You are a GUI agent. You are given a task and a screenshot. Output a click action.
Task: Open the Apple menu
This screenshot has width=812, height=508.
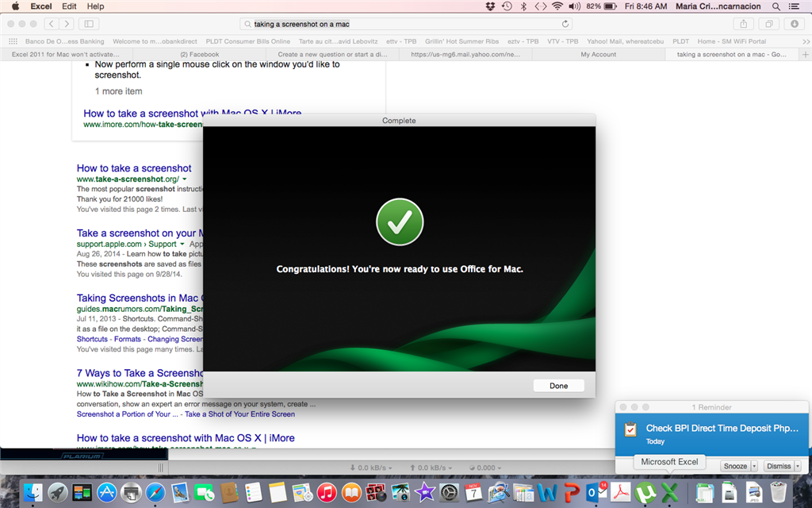click(15, 6)
